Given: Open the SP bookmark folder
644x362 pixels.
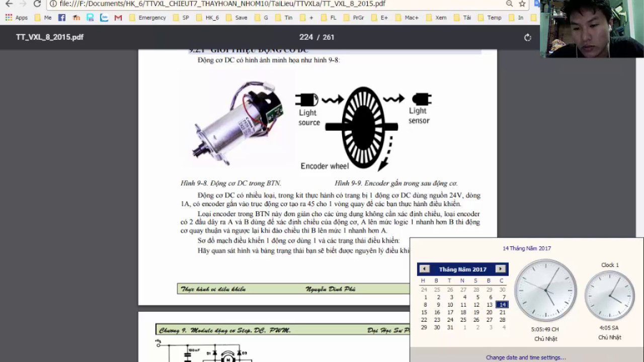Looking at the screenshot, I should pyautogui.click(x=181, y=18).
